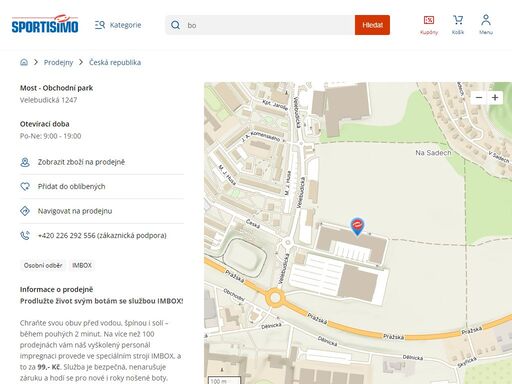Zoom out the map with minus
Viewport: 512px width, 384px height.
tap(479, 98)
